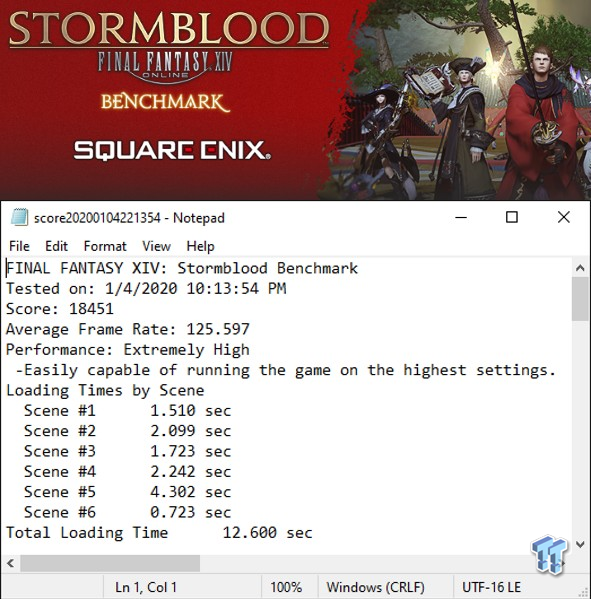
Task: Click the vertical scrollbar down arrow
Action: (580, 544)
